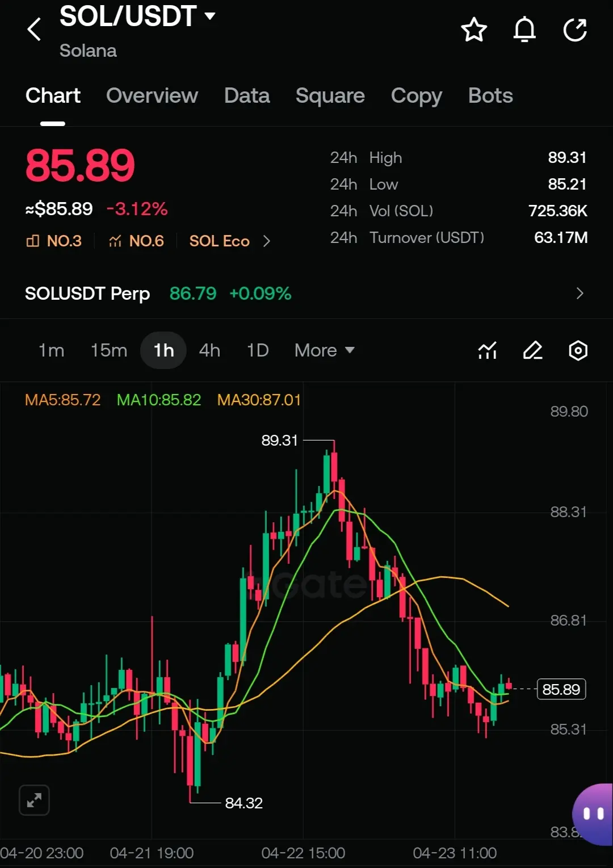613x868 pixels.
Task: Open the More timeframes dropdown
Action: (x=325, y=350)
